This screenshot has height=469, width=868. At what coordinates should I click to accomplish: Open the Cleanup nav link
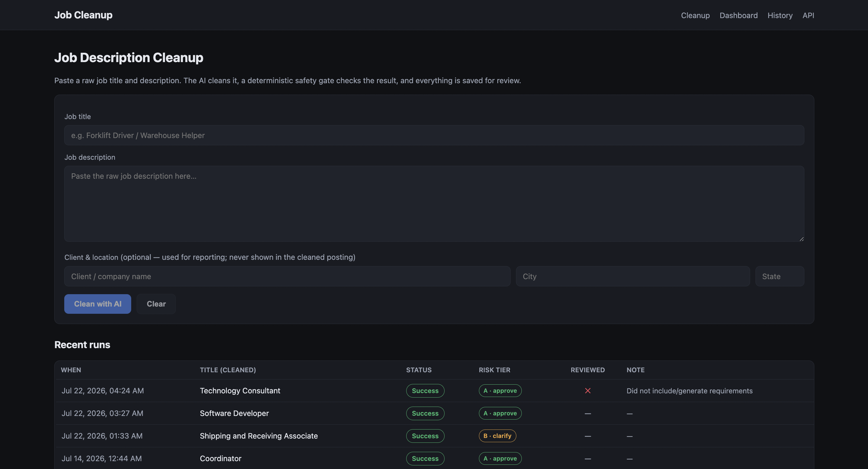tap(695, 15)
